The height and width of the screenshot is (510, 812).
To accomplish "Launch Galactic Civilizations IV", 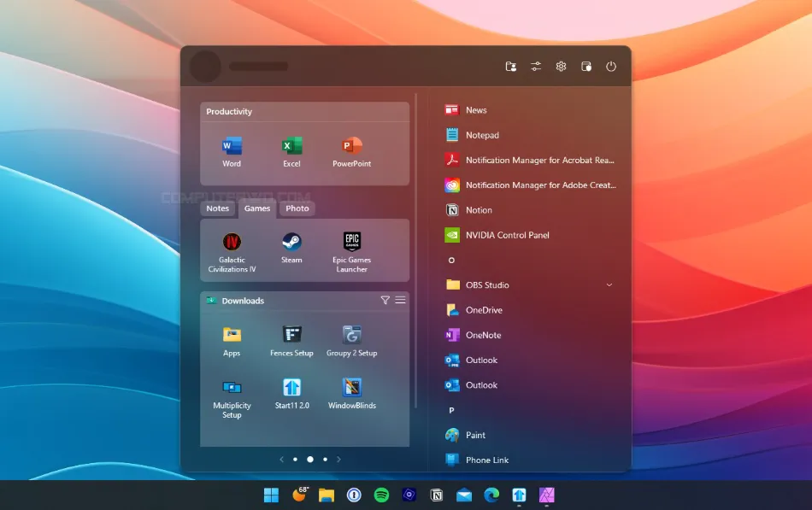I will 232,252.
